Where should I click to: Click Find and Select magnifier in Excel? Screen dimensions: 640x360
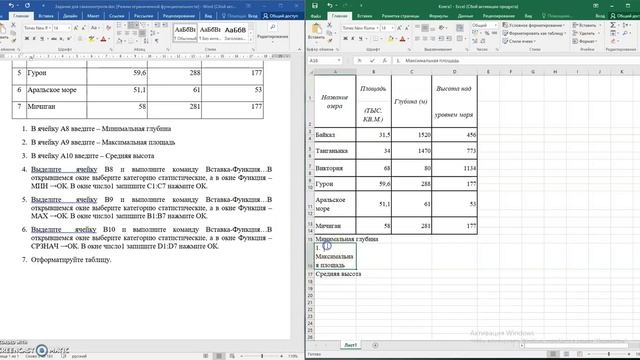pos(626,33)
